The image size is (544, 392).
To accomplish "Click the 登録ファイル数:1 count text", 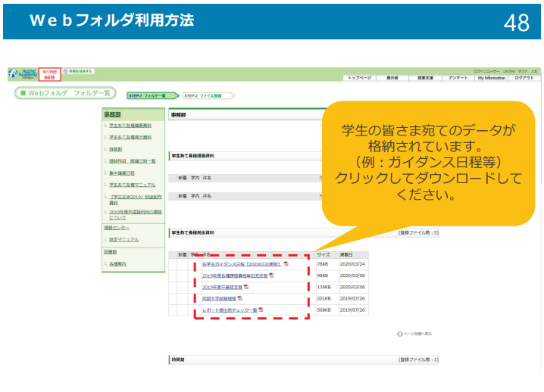I will click(418, 359).
